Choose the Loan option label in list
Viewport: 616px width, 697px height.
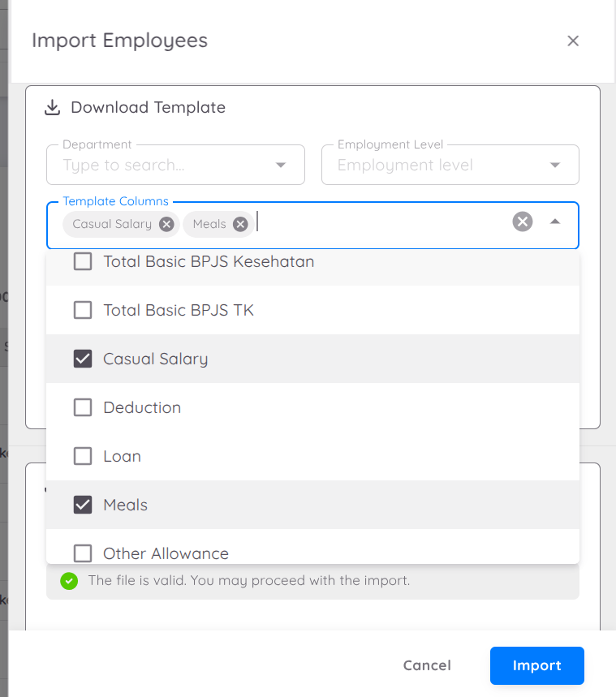pos(123,456)
